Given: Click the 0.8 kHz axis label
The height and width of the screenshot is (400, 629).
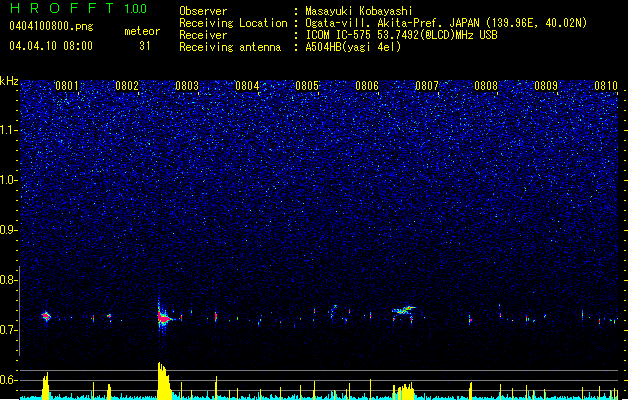Looking at the screenshot, I should [8, 280].
